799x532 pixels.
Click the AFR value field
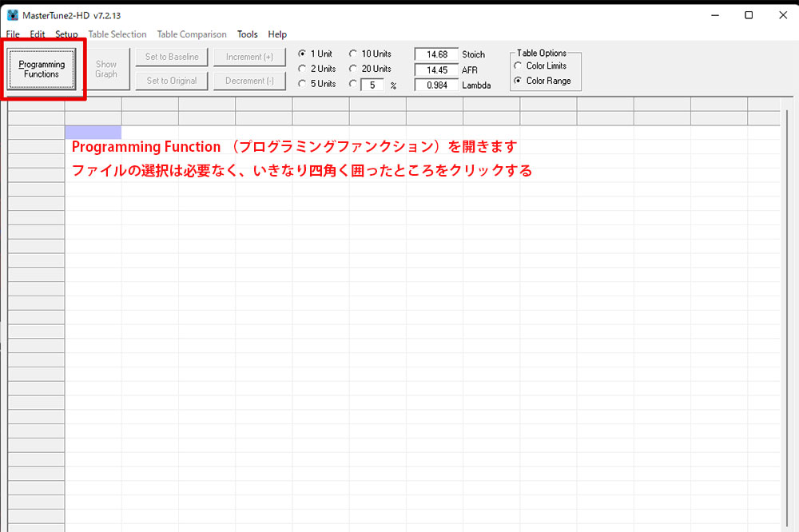436,69
